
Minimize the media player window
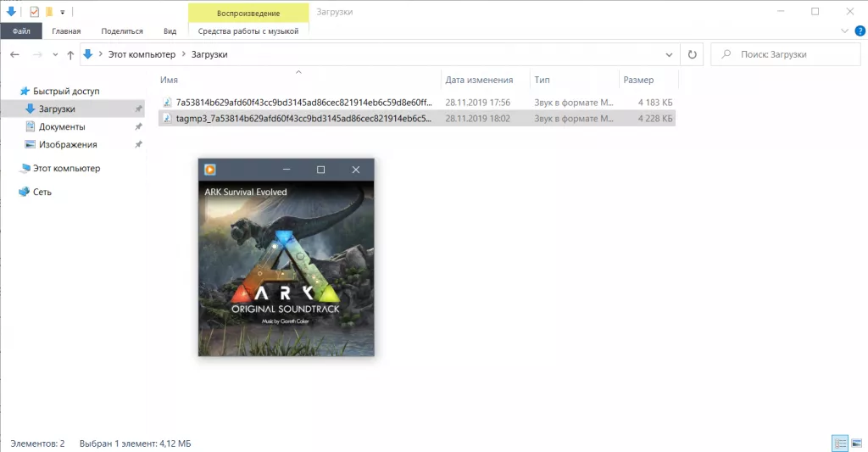point(287,170)
